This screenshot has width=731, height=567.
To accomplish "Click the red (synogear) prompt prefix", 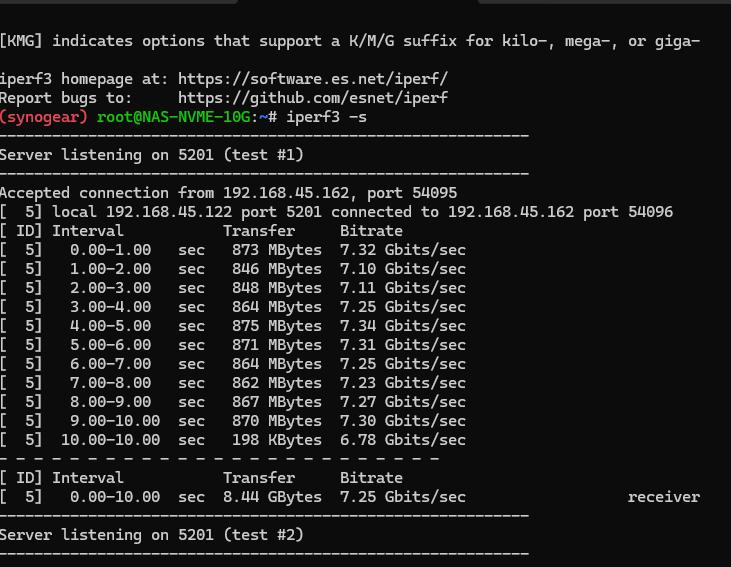I will coord(44,117).
